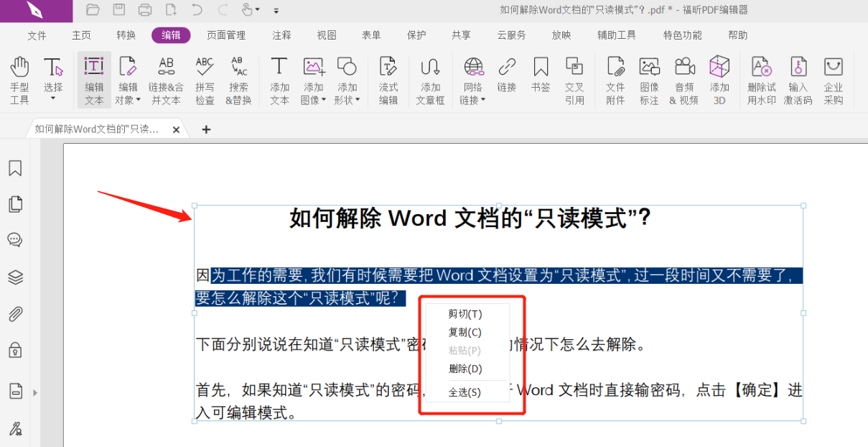
Task: Select the 手型工具 (Hand tool)
Action: pyautogui.click(x=19, y=79)
